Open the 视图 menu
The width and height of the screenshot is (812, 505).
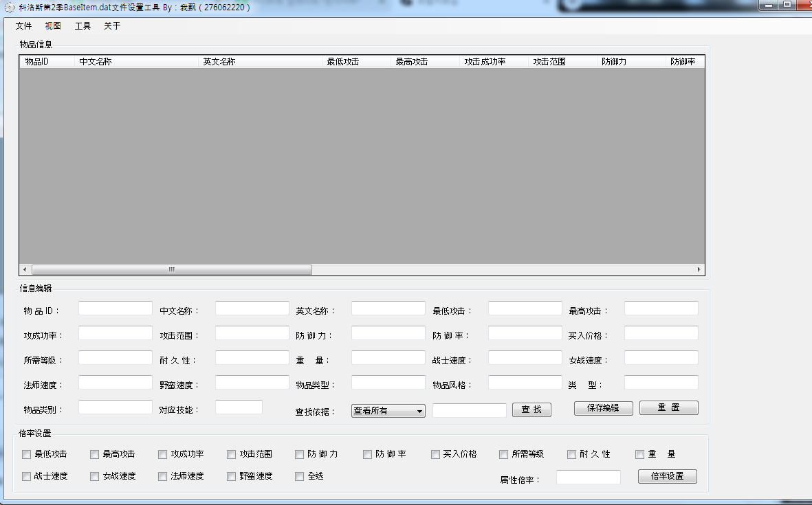[53, 26]
